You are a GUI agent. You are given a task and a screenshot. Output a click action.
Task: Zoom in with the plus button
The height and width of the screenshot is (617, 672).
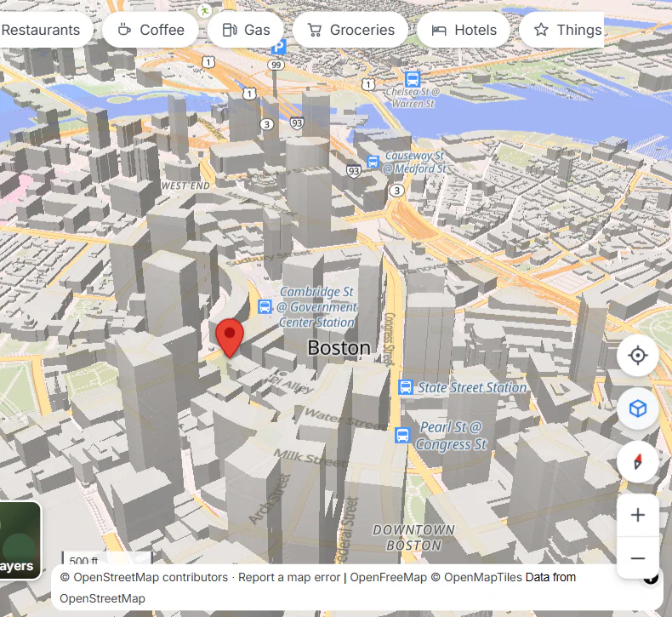638,515
